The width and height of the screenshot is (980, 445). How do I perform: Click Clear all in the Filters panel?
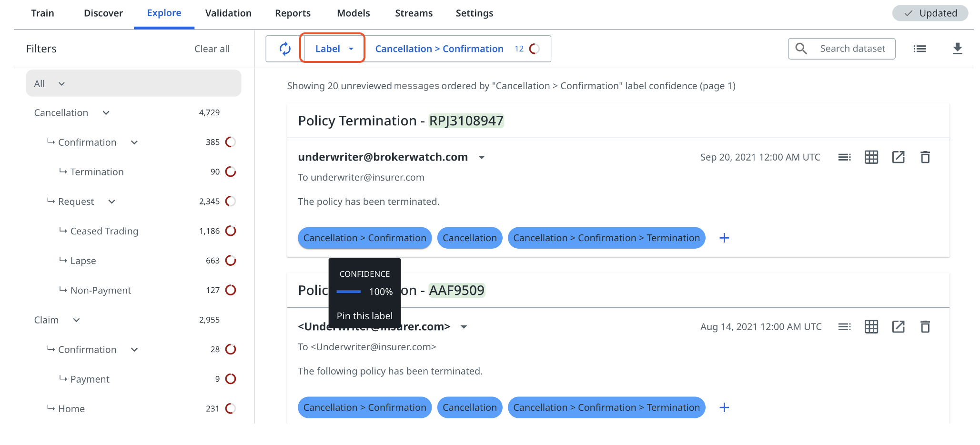click(212, 48)
